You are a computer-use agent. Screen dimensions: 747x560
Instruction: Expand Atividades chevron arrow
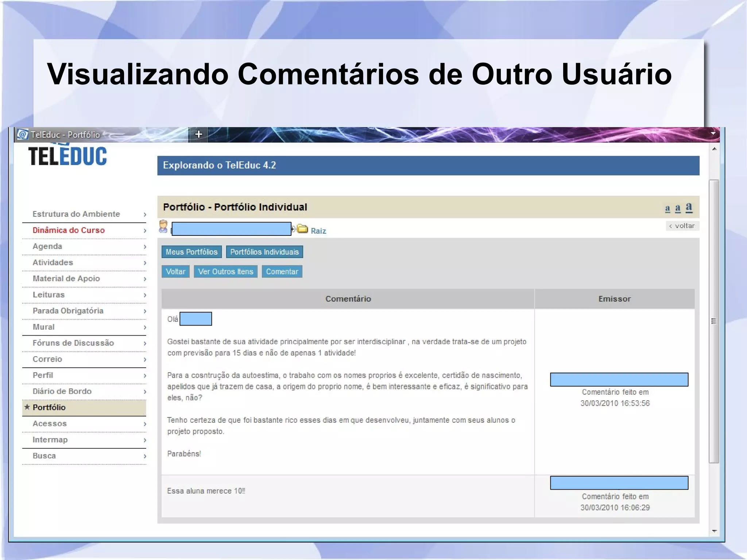tap(145, 263)
